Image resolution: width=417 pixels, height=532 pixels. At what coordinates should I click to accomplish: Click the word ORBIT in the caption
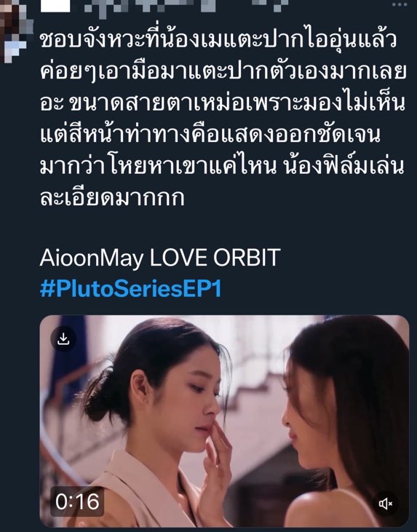pos(247,258)
